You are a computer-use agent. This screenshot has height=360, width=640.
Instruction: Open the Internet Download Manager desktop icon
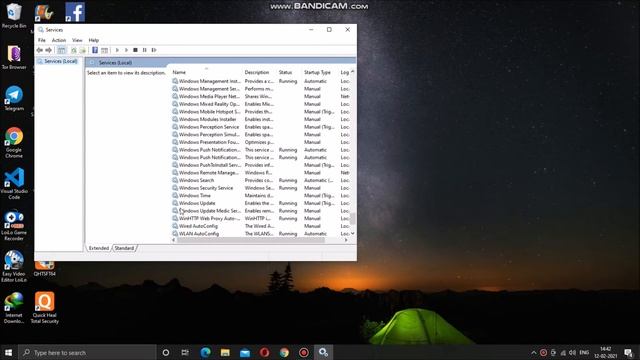pos(14,308)
